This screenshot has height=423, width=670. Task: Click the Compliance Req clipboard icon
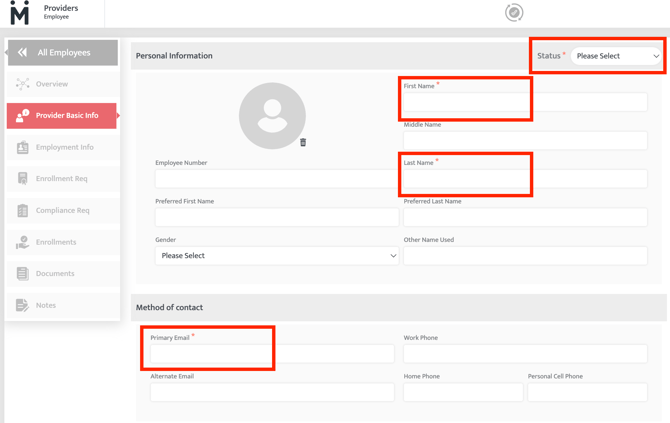point(22,211)
